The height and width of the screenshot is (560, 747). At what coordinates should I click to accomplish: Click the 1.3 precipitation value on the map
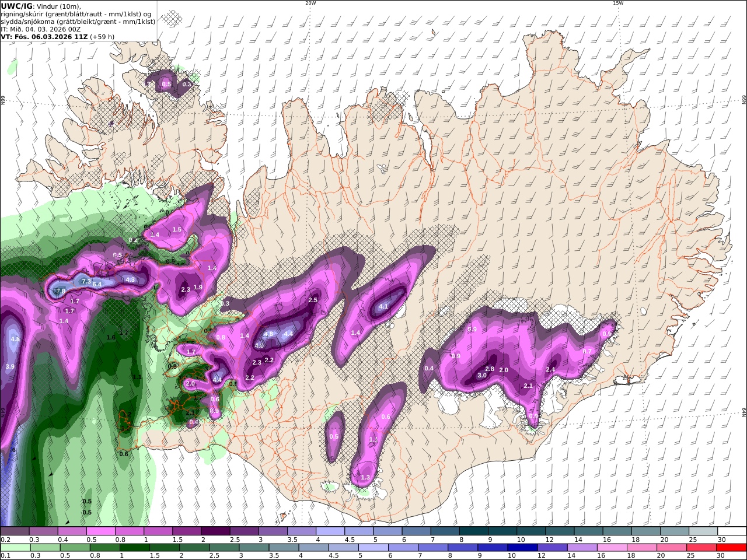365,477
